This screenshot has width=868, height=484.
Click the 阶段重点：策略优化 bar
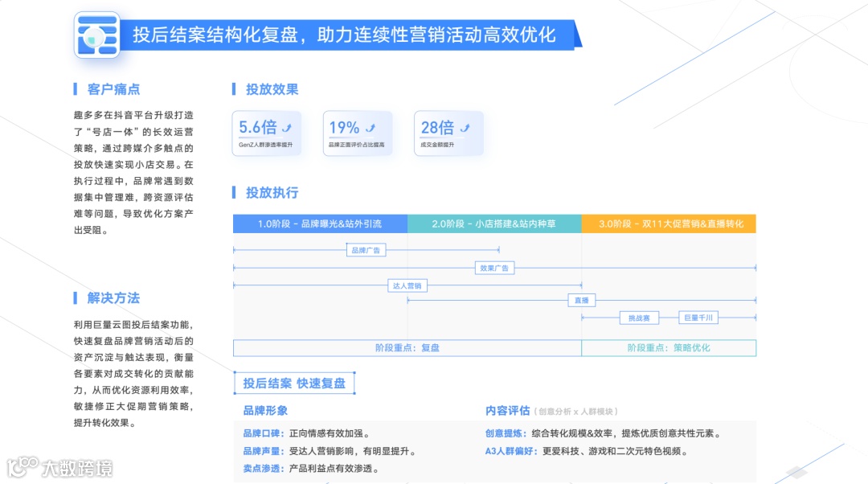(669, 348)
